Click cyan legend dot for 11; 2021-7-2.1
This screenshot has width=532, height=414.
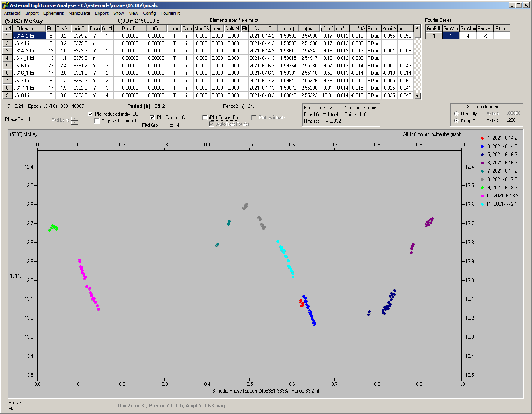(483, 204)
